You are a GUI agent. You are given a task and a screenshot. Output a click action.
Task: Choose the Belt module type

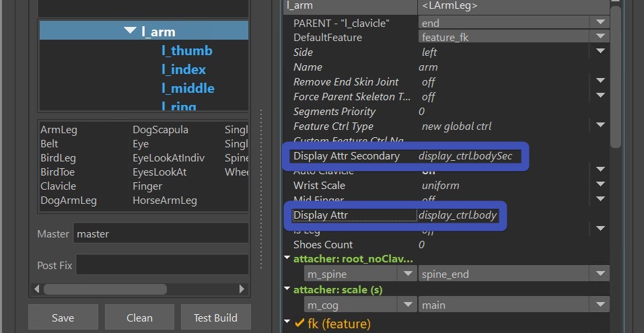[x=49, y=144]
